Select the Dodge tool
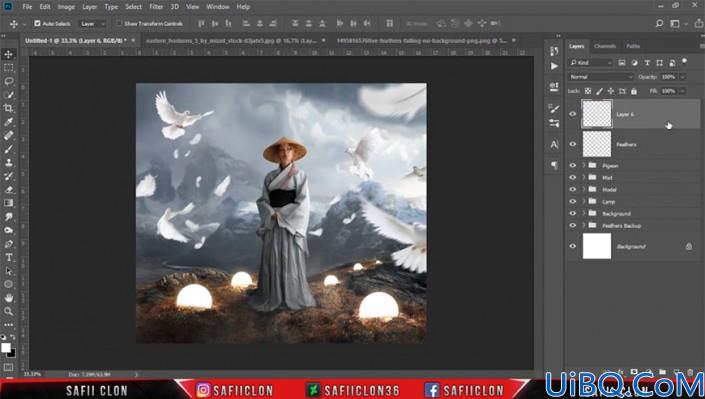 [9, 230]
